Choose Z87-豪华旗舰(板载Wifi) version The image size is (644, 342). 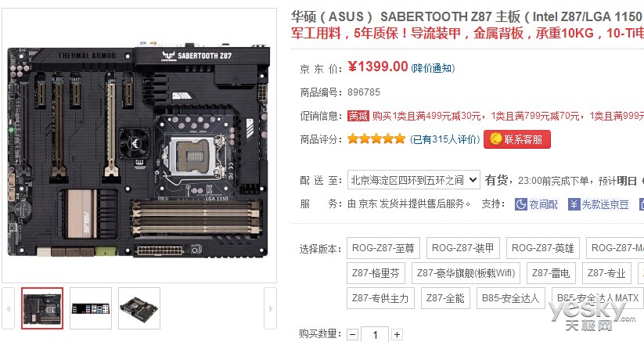pos(466,273)
